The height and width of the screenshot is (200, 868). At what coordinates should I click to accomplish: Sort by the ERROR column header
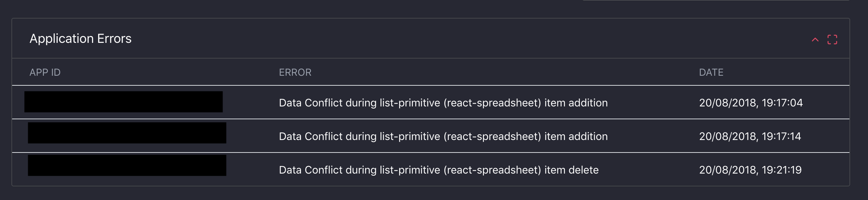point(295,72)
